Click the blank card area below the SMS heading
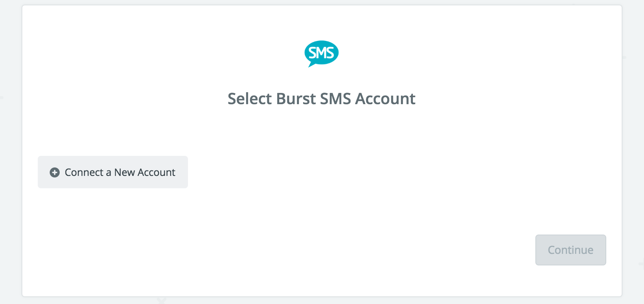Screen dimensions: 644x304 322,131
